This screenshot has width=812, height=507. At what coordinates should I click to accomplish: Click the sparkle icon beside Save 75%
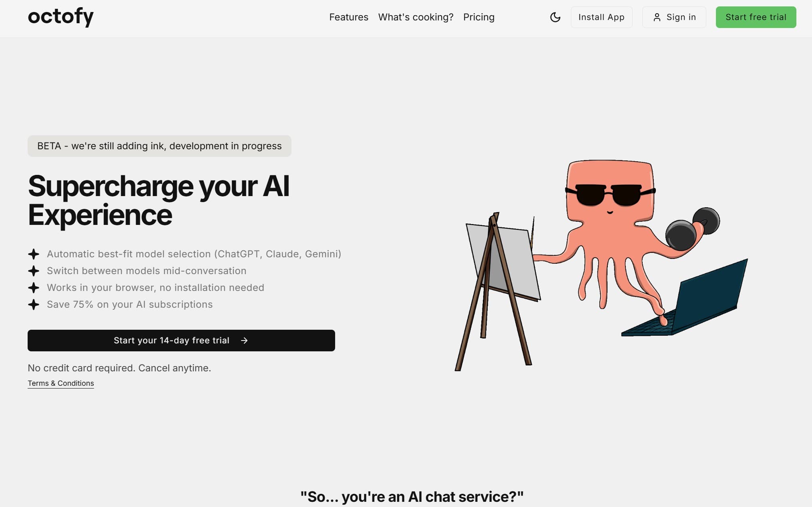click(x=34, y=305)
